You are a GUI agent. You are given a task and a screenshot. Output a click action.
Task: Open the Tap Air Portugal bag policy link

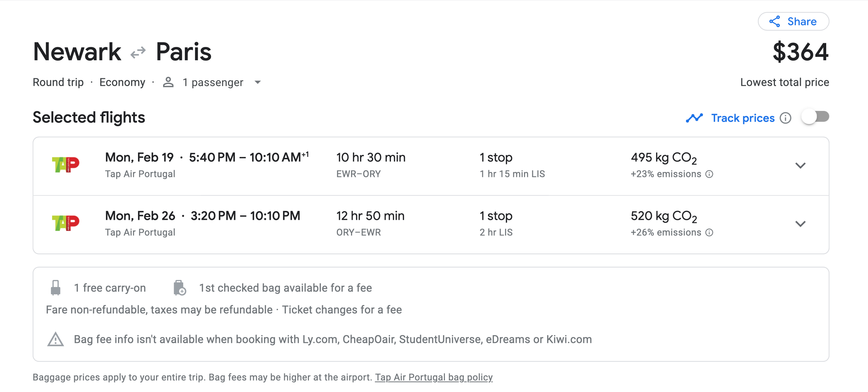(x=434, y=377)
